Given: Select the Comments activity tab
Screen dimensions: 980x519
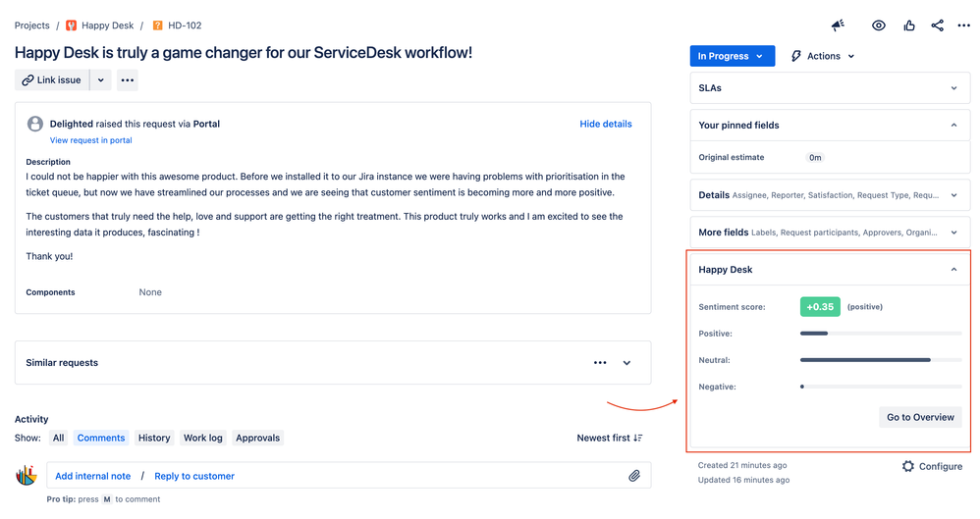Looking at the screenshot, I should pos(100,438).
